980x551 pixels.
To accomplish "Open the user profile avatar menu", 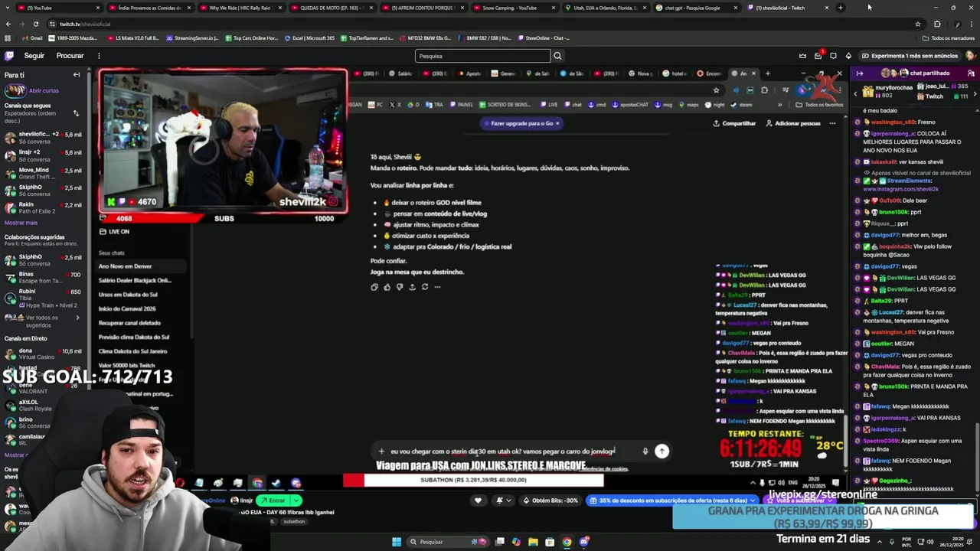I will tap(970, 56).
